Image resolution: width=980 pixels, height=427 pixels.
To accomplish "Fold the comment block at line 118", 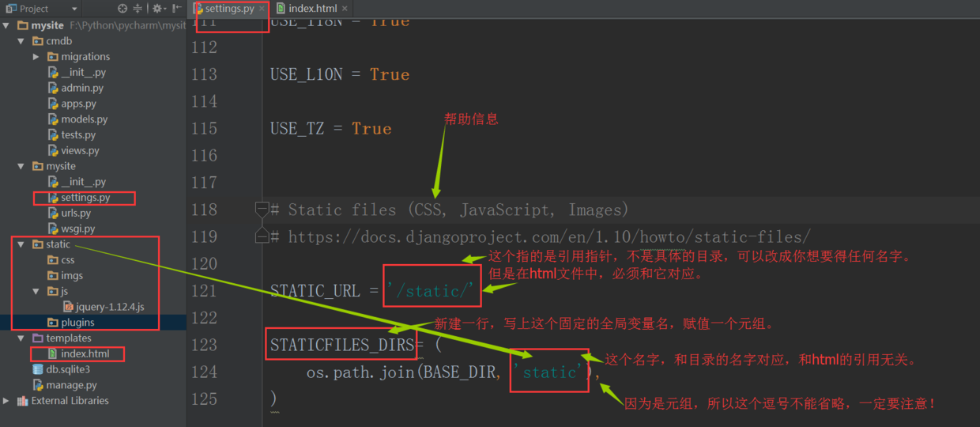I will [x=262, y=210].
